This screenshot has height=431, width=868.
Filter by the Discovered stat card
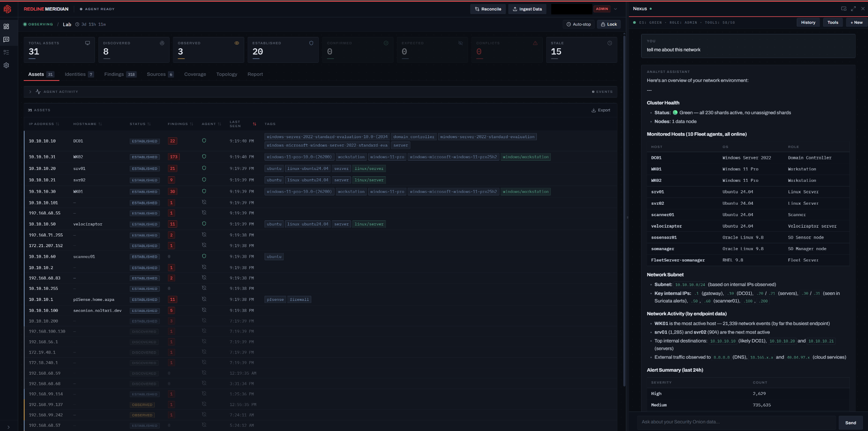134,50
